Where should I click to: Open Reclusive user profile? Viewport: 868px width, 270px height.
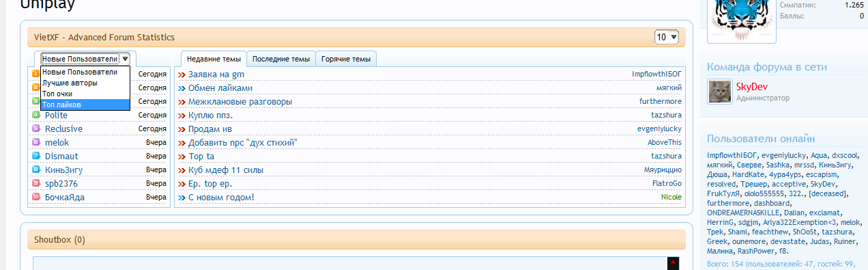click(x=63, y=129)
